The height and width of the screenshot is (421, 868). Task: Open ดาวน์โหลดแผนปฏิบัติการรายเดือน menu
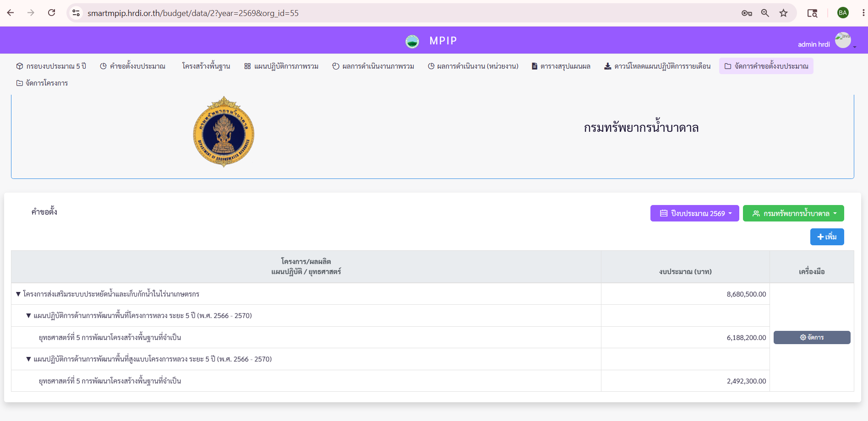[657, 66]
